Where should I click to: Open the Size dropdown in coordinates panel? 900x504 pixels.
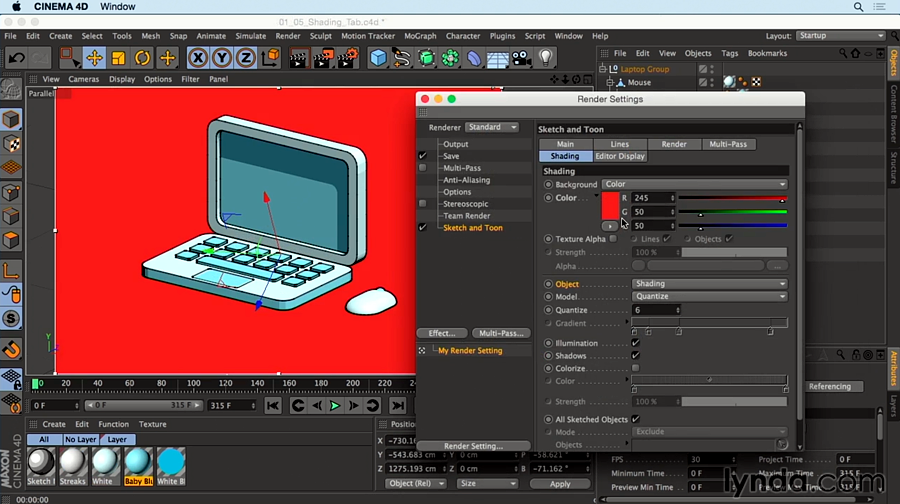(x=487, y=483)
